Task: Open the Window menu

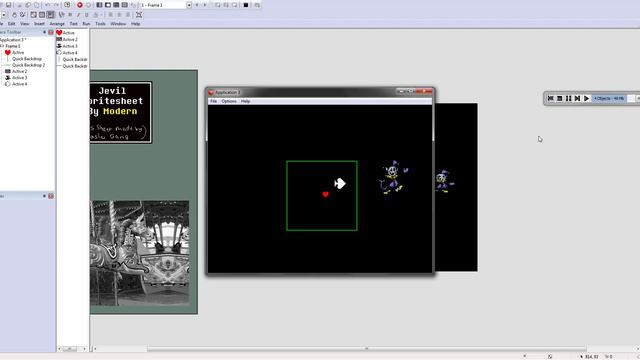Action: pos(118,24)
